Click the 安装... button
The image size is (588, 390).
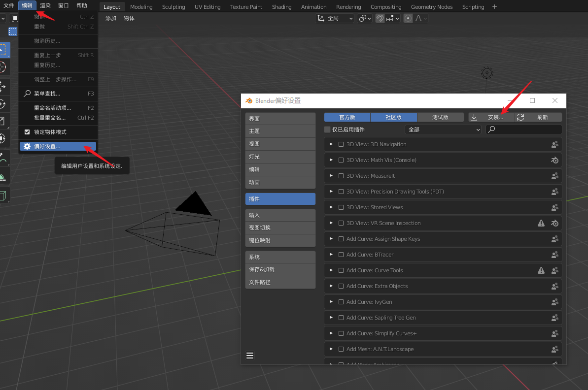pos(491,117)
